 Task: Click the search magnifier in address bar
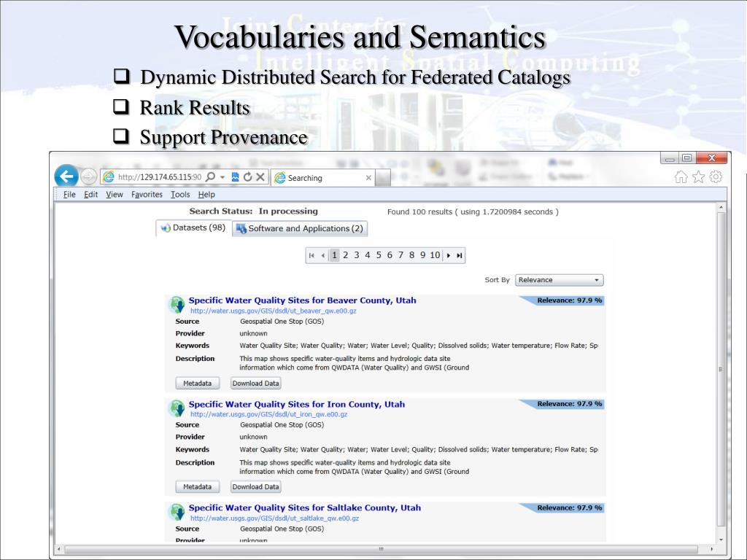tap(210, 176)
